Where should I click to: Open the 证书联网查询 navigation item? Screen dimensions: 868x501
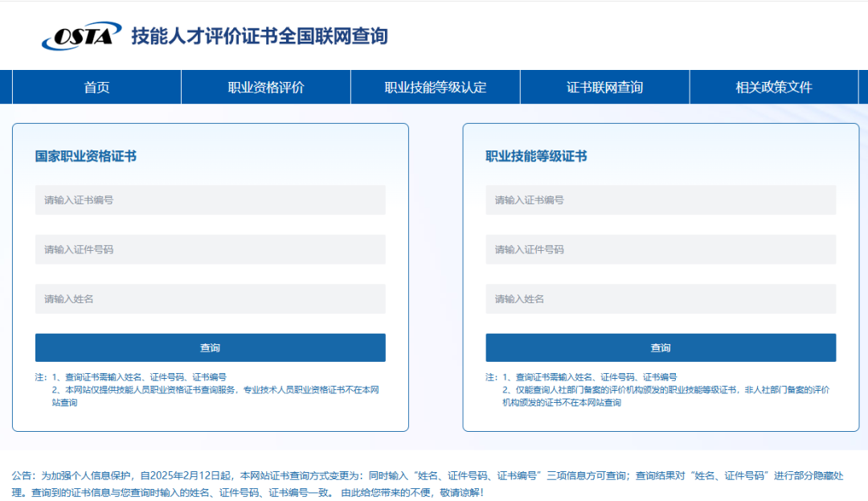point(605,87)
